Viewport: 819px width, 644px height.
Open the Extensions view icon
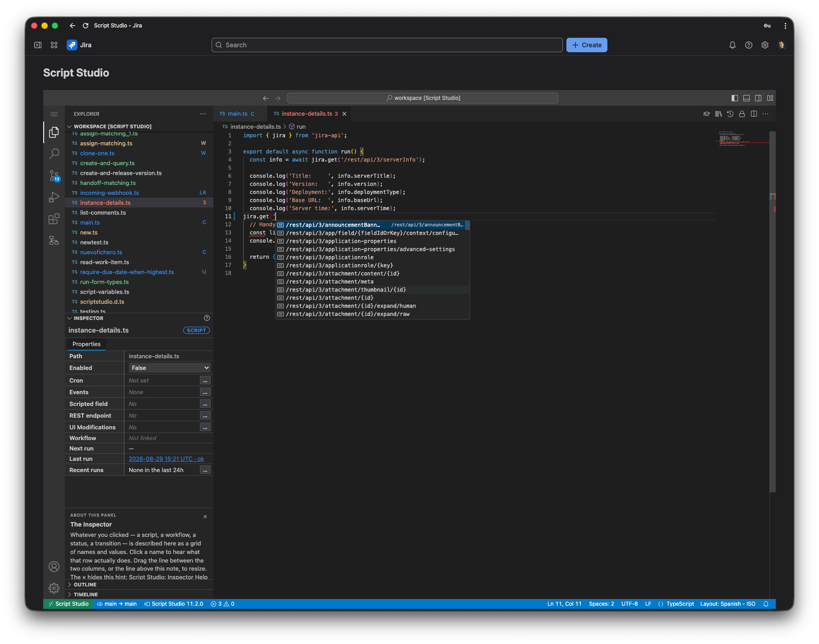point(54,219)
